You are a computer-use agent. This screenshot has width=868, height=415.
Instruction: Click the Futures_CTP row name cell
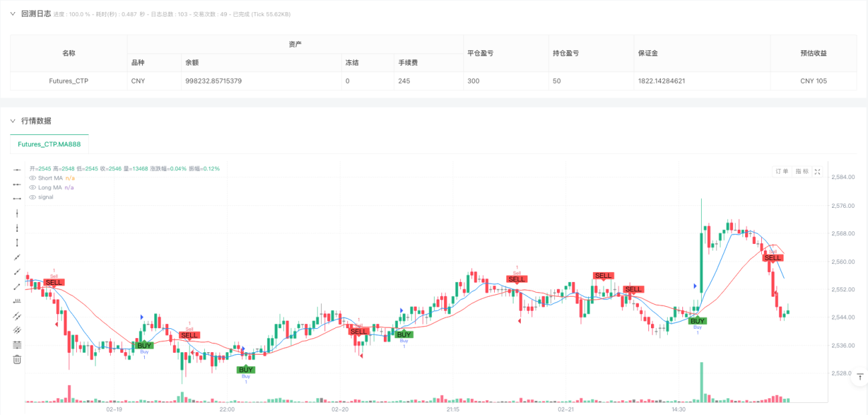(x=69, y=81)
